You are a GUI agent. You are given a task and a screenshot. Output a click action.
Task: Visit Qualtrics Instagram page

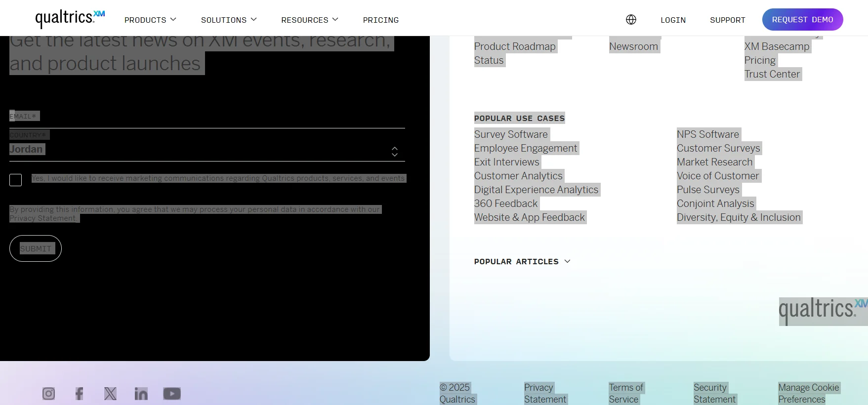tap(48, 394)
